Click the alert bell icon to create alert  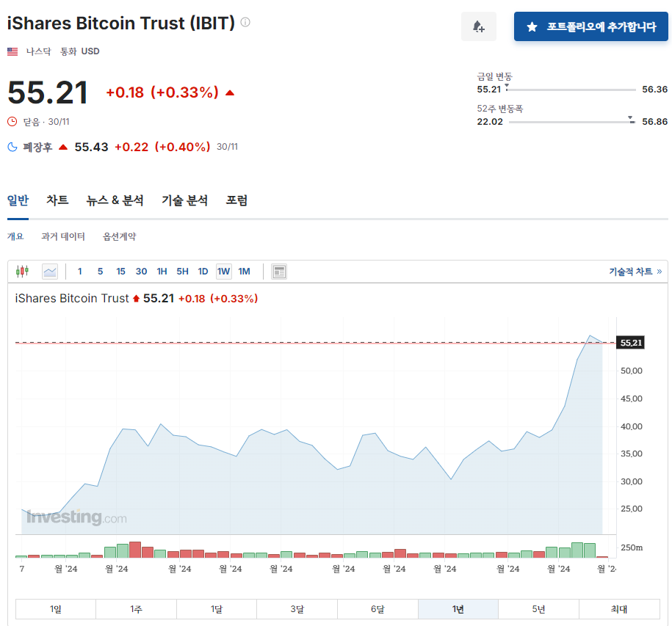tap(478, 26)
